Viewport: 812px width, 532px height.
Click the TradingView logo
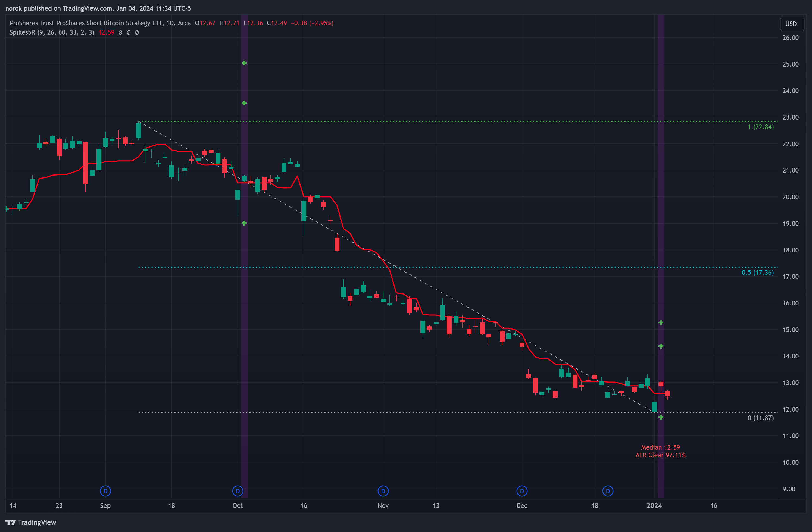tap(31, 522)
